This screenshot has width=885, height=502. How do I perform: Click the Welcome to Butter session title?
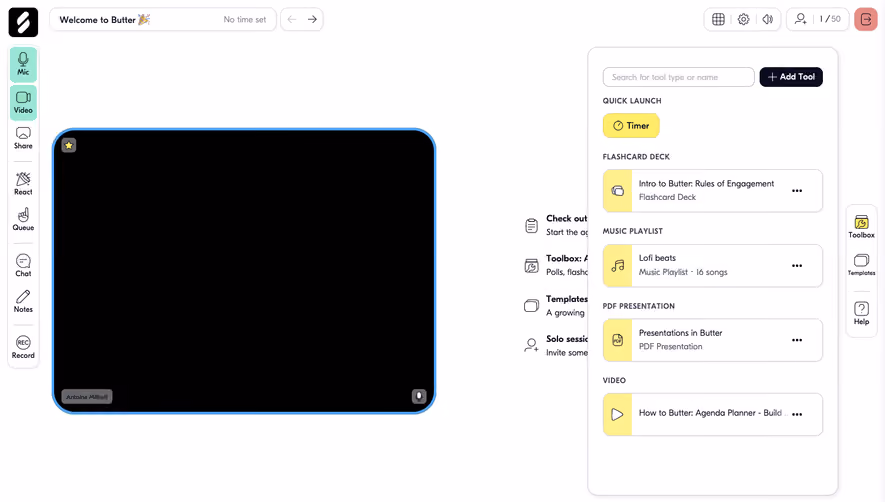coord(105,20)
